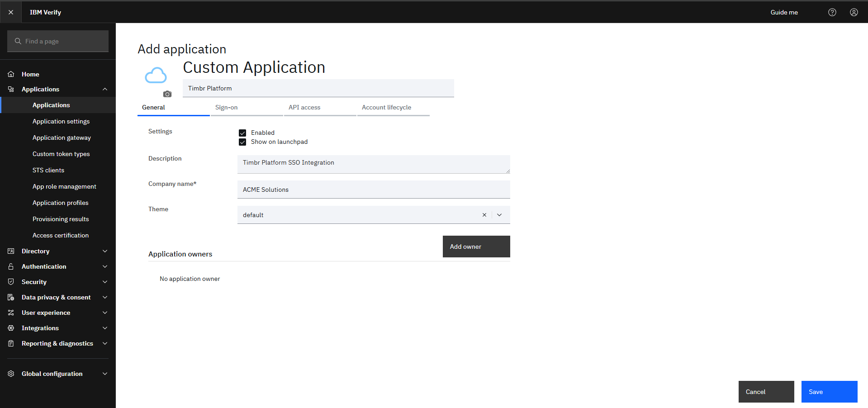Switch to the API access tab
This screenshot has width=868, height=408.
pos(320,108)
